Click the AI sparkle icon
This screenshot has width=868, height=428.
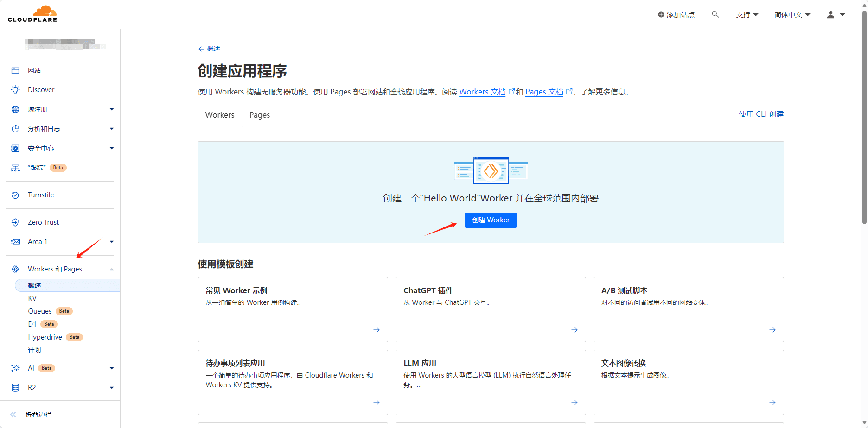[x=15, y=368]
